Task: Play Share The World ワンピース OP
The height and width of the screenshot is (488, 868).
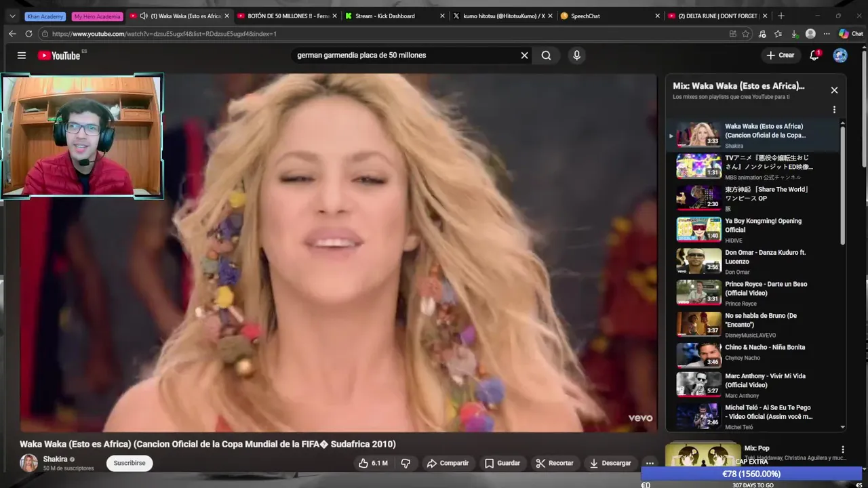Action: (753, 198)
